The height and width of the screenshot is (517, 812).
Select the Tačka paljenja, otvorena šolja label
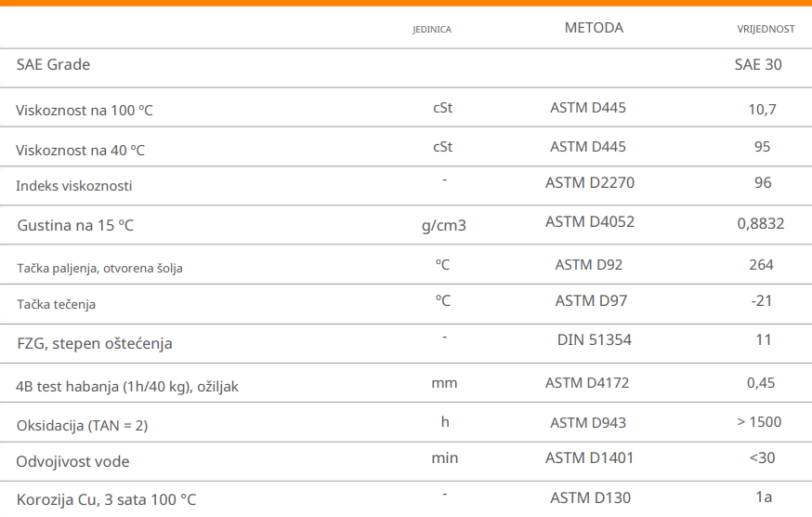click(100, 269)
